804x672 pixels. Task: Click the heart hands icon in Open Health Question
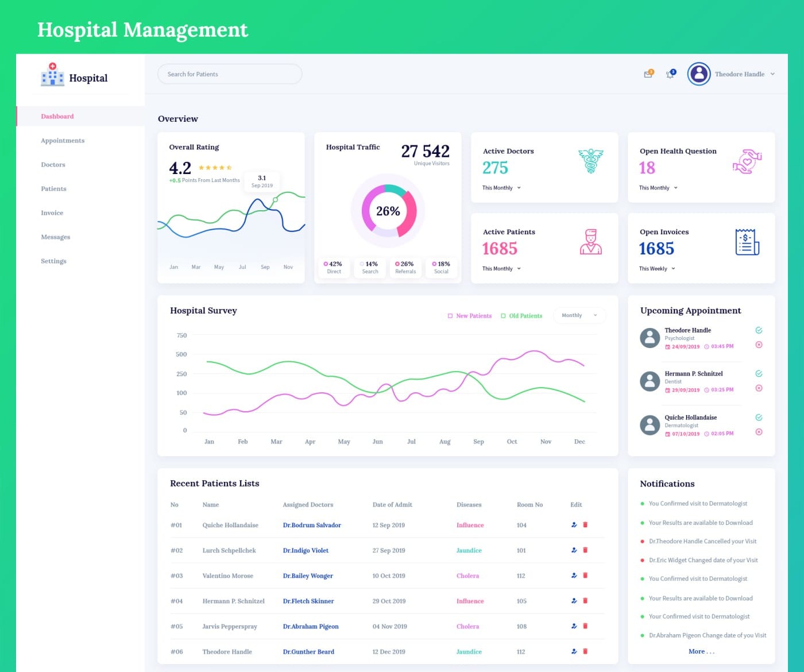tap(747, 161)
